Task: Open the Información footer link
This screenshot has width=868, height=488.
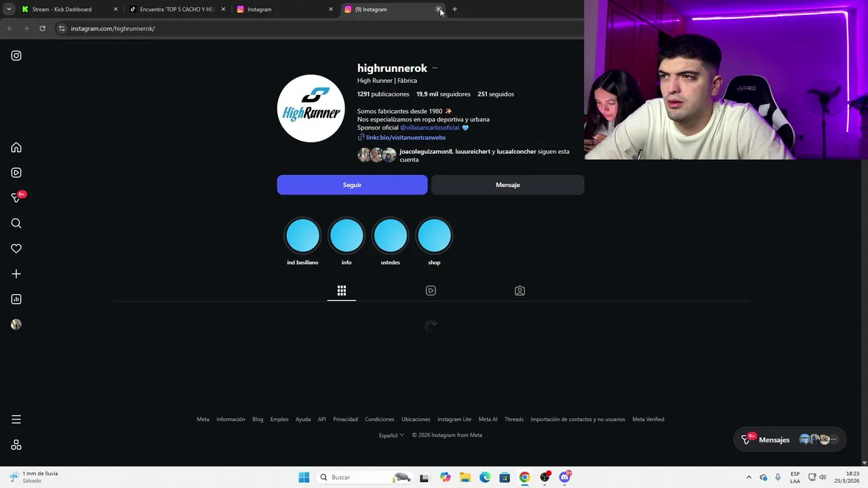Action: [231, 420]
